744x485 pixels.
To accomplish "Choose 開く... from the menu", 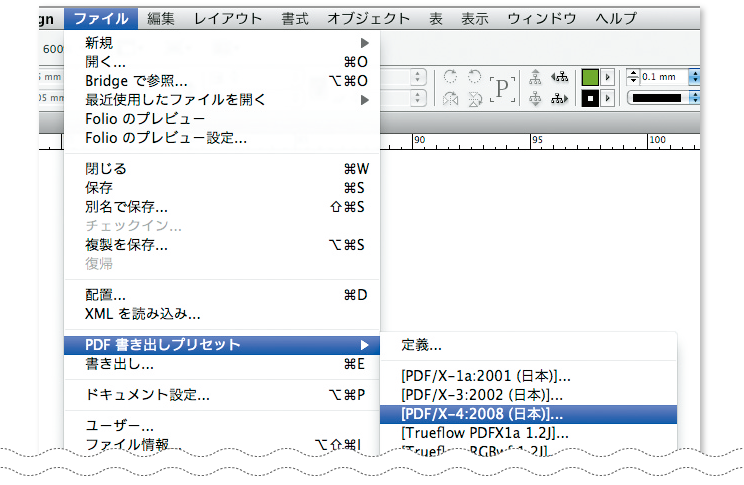I will point(222,62).
